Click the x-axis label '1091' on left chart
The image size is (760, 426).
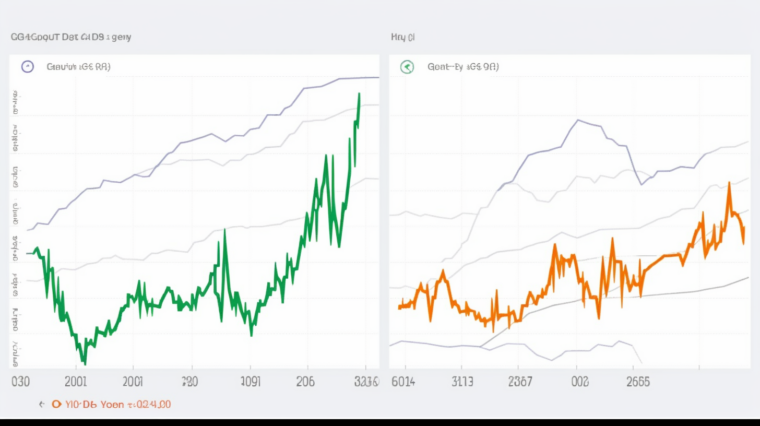(249, 381)
